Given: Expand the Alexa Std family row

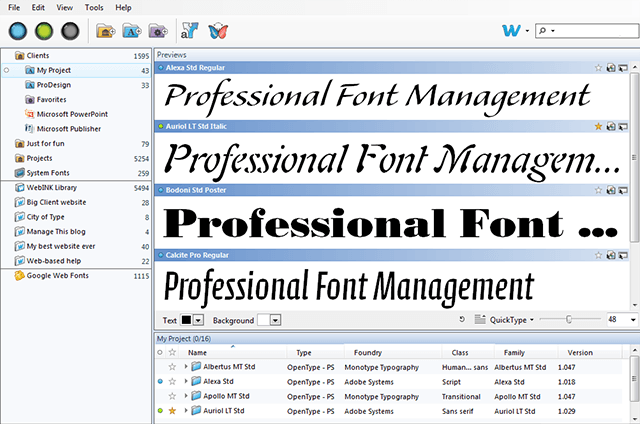Looking at the screenshot, I should coord(186,382).
